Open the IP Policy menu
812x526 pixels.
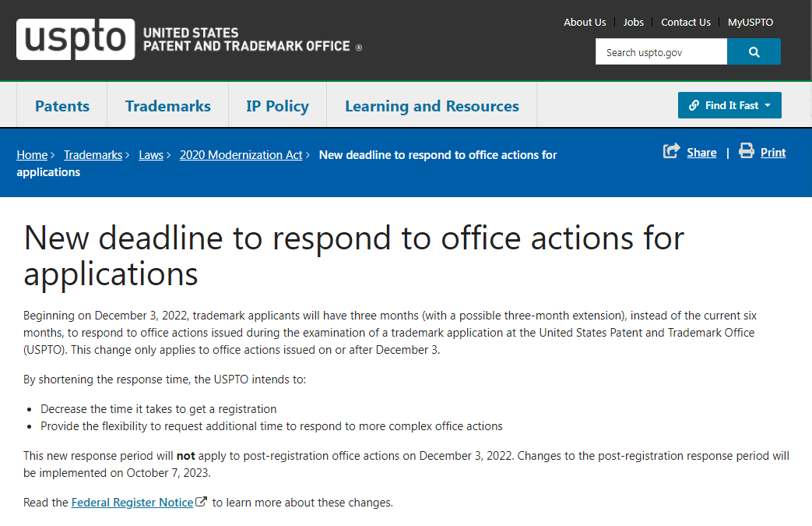click(278, 106)
